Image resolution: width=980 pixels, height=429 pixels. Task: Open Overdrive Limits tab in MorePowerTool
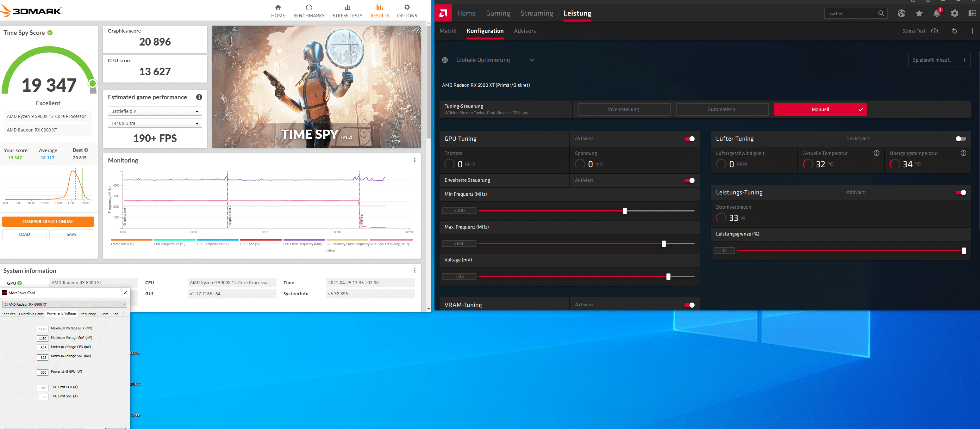[31, 314]
